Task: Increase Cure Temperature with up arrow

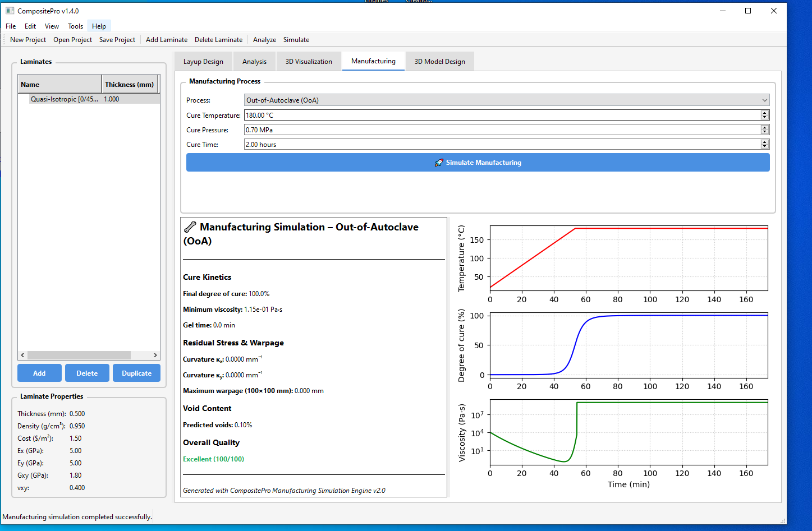Action: pos(764,113)
